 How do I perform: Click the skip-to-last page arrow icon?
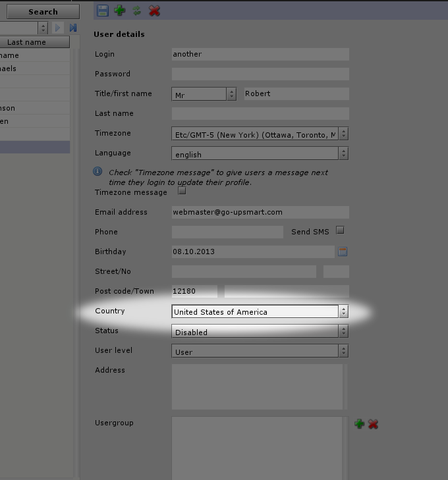[x=73, y=28]
